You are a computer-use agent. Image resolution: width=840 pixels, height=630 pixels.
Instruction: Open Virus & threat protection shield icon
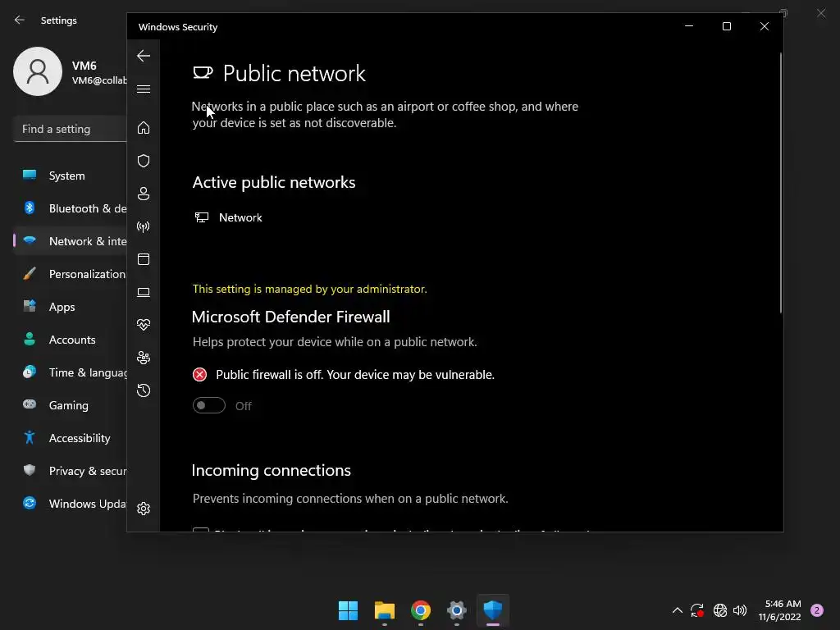click(x=143, y=161)
